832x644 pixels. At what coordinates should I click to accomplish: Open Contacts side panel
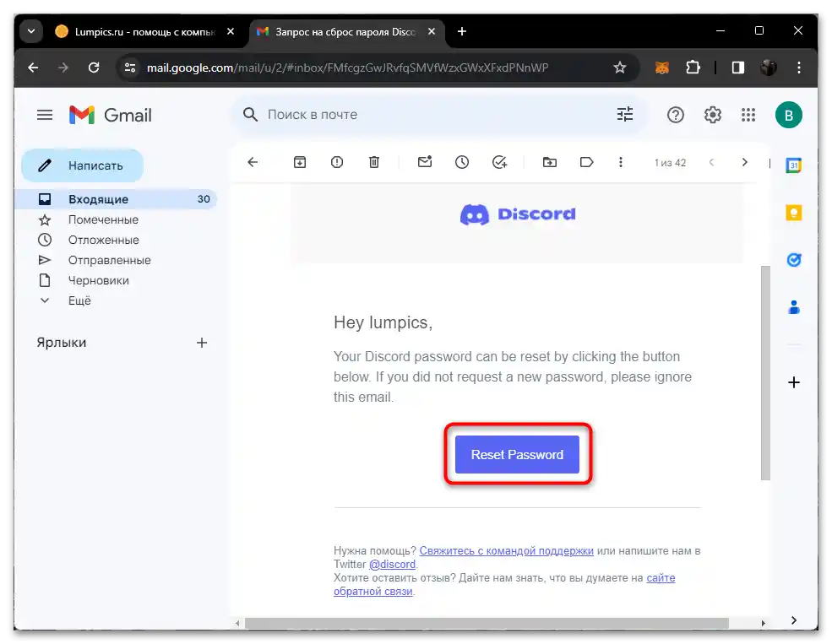(x=793, y=307)
